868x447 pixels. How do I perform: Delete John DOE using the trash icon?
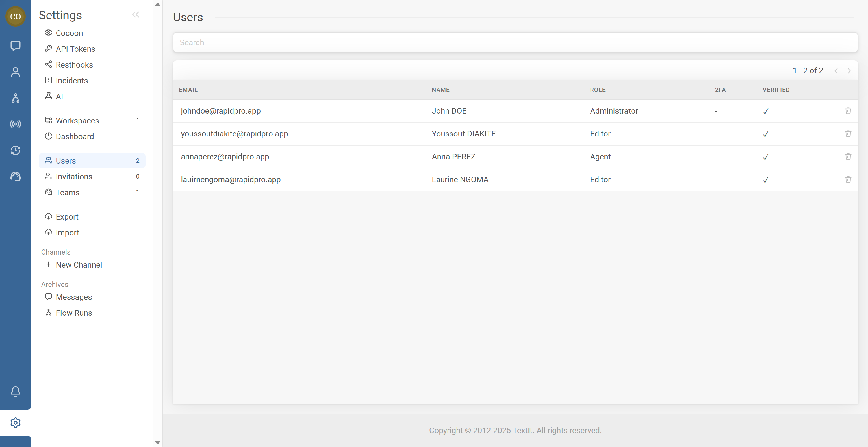[848, 111]
